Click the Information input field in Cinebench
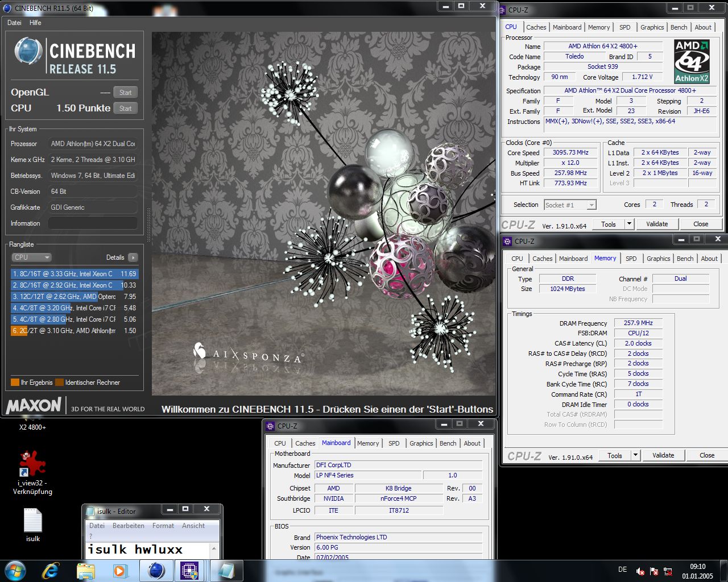Image resolution: width=728 pixels, height=582 pixels. point(93,223)
